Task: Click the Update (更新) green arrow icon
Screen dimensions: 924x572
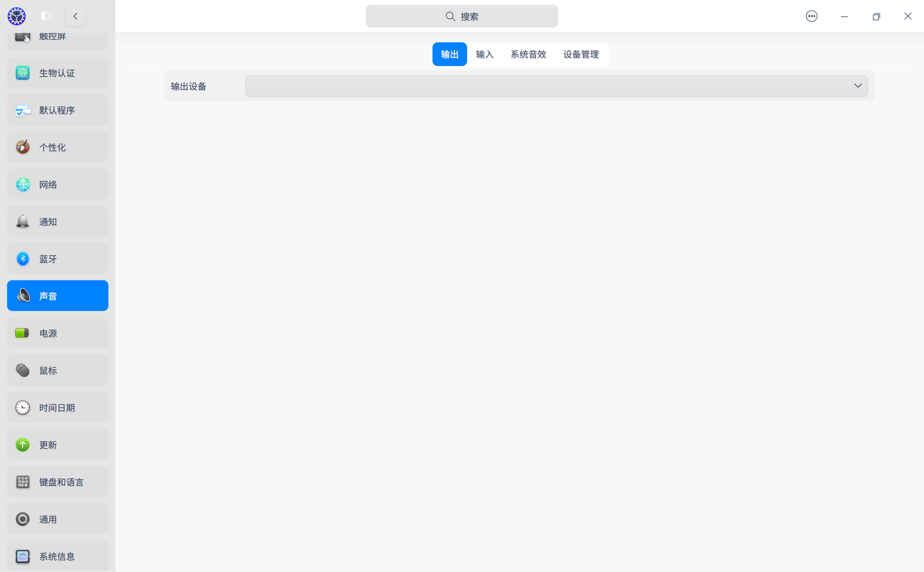Action: (x=23, y=445)
